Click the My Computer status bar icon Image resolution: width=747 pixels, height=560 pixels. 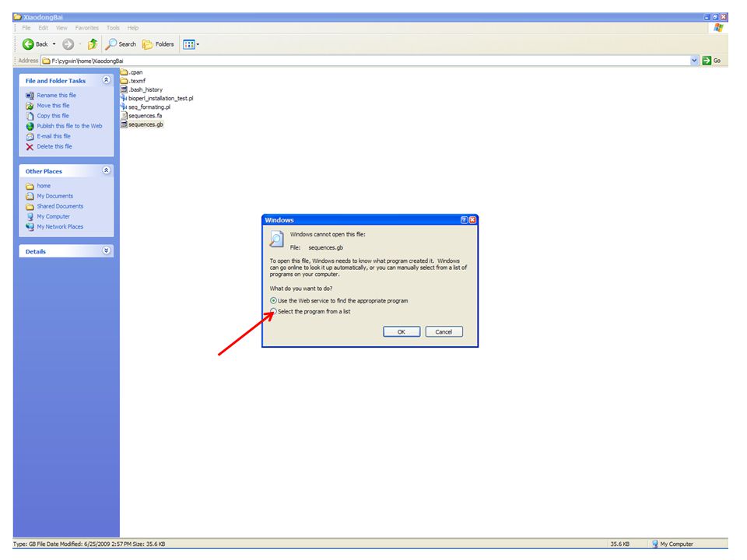pyautogui.click(x=655, y=544)
